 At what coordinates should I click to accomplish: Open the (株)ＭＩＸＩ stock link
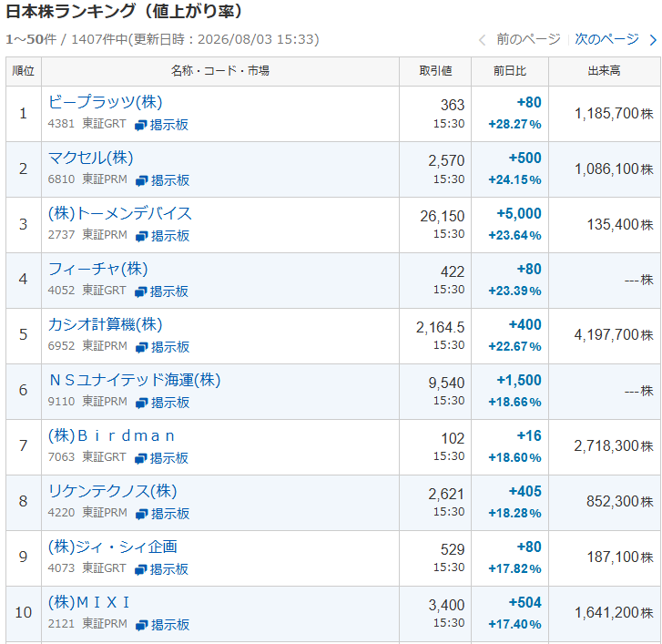tap(88, 602)
